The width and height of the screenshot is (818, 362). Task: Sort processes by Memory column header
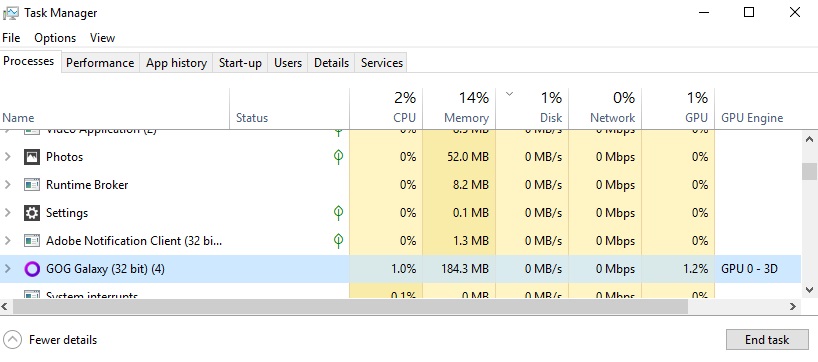pos(459,108)
